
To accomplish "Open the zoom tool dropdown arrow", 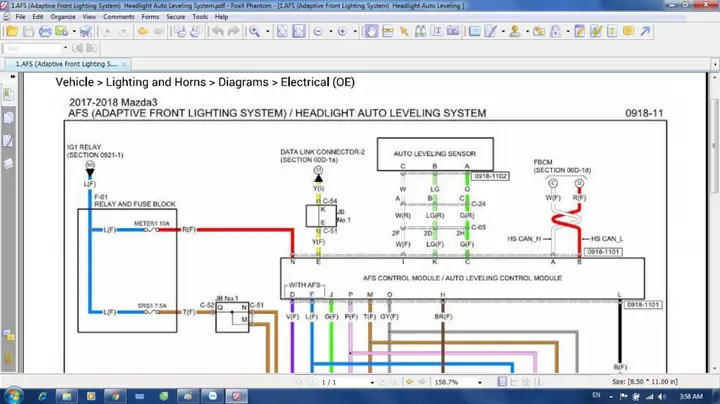I will (268, 31).
